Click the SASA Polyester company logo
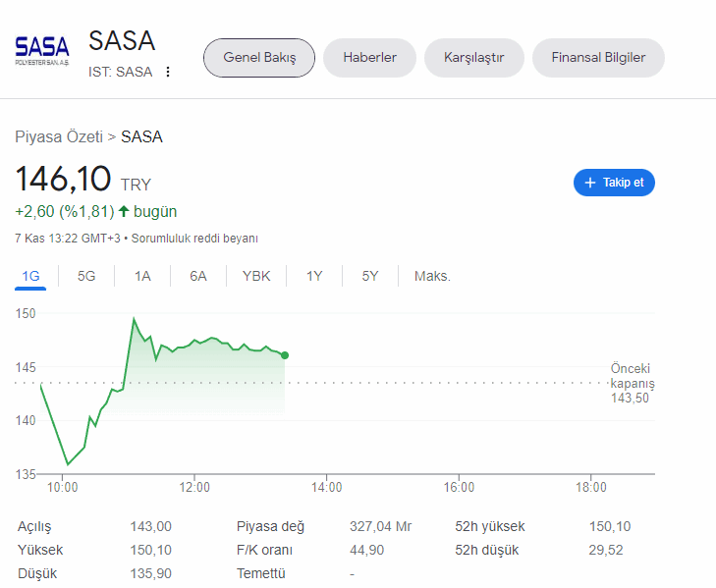716x588 pixels. tap(42, 51)
